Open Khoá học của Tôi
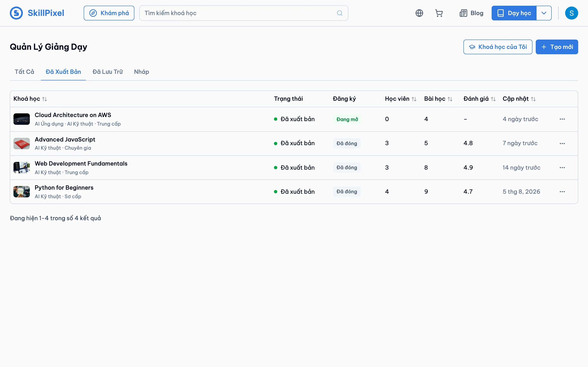 [x=498, y=47]
